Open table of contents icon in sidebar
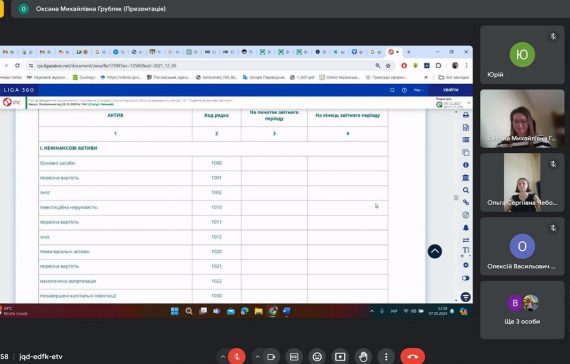 [x=466, y=140]
